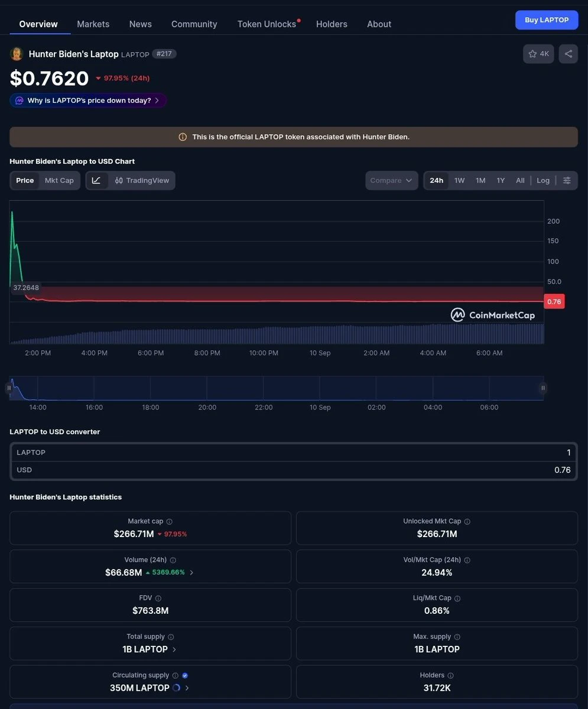Click the $763.8M FDV value
Viewport: 588px width, 709px height.
click(151, 611)
